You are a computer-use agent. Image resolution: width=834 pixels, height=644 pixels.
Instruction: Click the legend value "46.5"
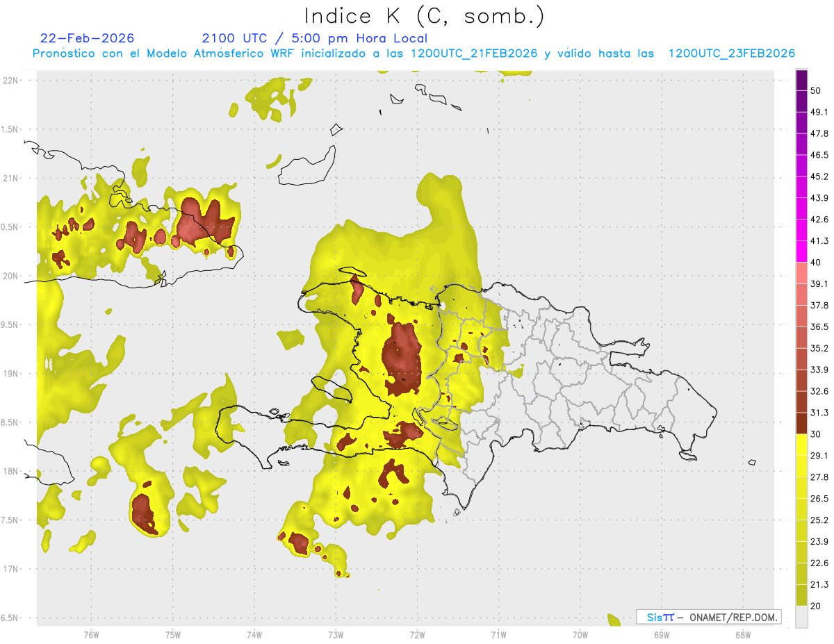pos(819,156)
